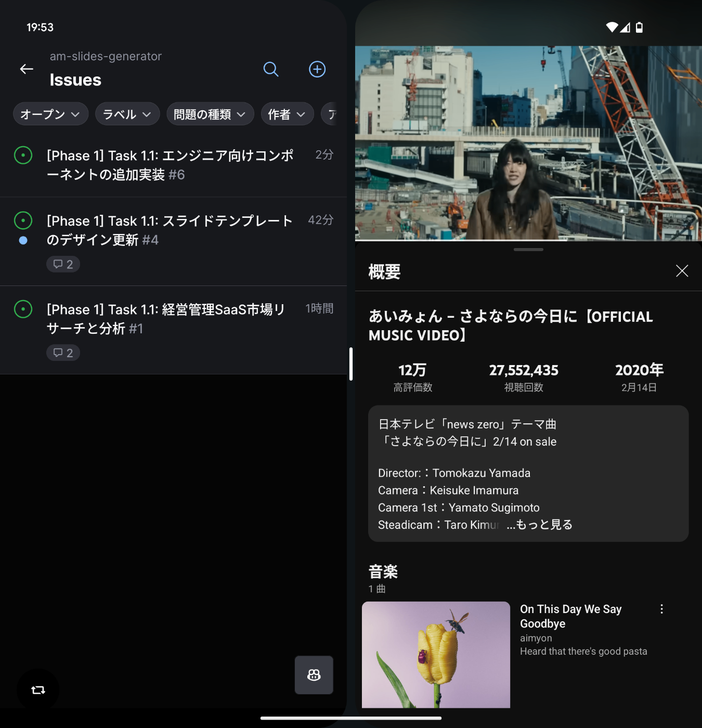Open issue search with magnifier icon
702x728 pixels.
point(271,69)
